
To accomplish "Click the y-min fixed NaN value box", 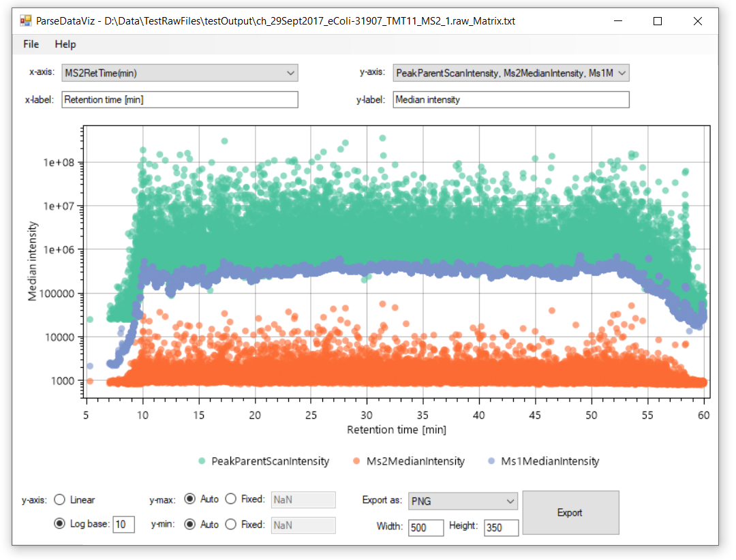I will (303, 525).
